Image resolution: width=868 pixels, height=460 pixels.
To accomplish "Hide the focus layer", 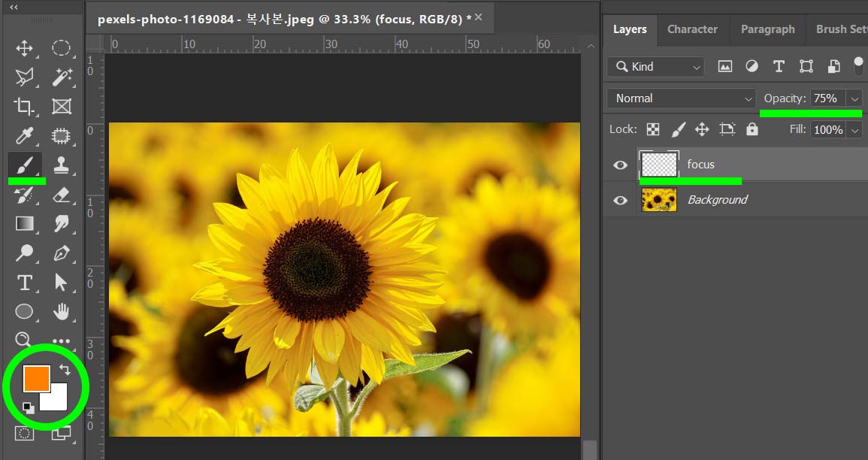I will (x=621, y=165).
